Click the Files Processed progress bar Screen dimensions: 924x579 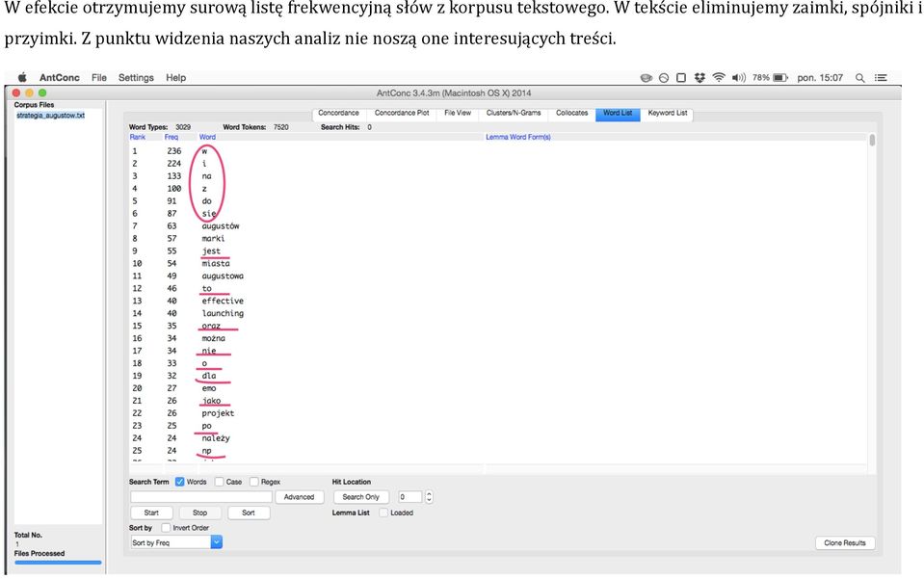pyautogui.click(x=58, y=563)
